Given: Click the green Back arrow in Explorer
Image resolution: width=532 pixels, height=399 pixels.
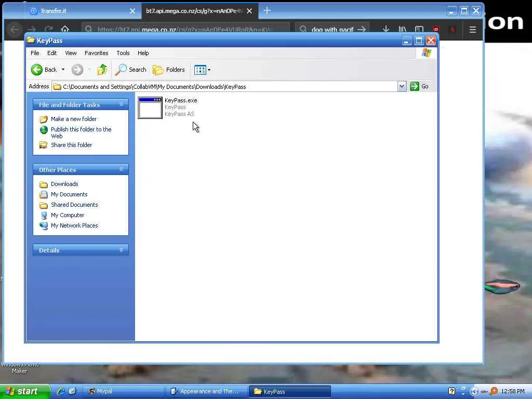Looking at the screenshot, I should [x=37, y=70].
